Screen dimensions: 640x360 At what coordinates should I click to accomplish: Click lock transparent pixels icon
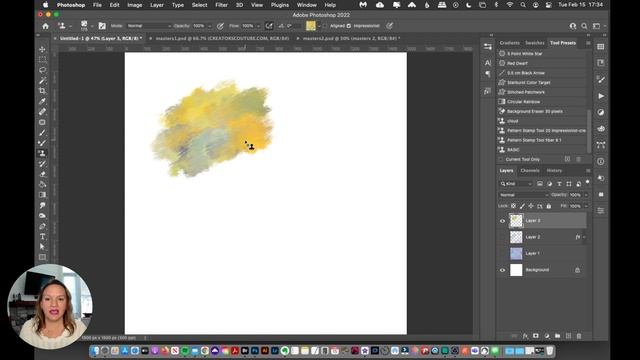pyautogui.click(x=513, y=206)
